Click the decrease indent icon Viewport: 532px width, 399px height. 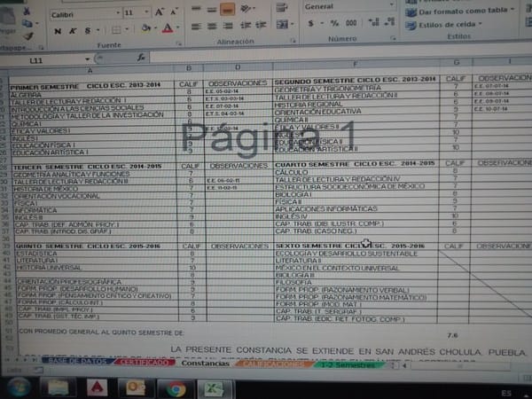[246, 25]
